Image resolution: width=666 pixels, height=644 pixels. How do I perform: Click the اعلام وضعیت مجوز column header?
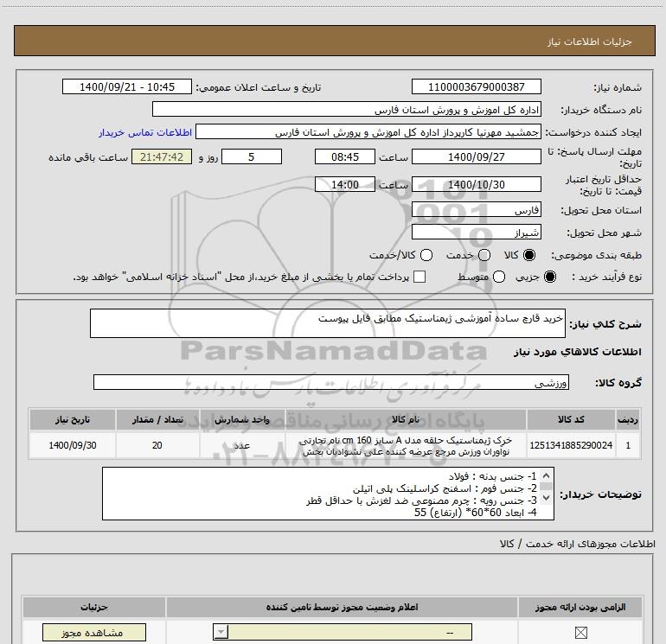tap(342, 607)
